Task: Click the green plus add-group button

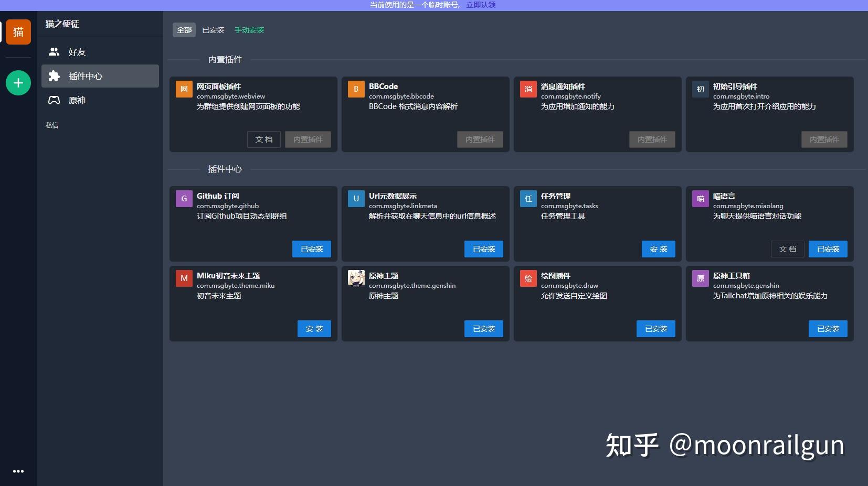Action: [18, 83]
